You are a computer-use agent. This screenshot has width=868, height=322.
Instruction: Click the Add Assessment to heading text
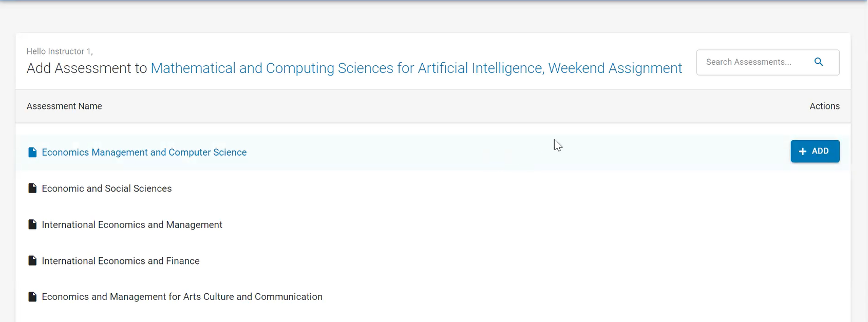coord(87,68)
